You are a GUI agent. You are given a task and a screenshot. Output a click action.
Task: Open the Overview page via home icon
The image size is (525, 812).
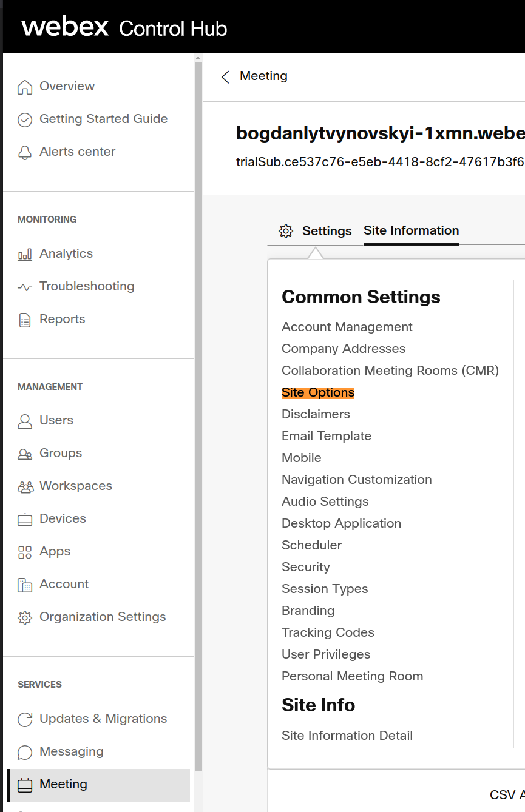(x=24, y=86)
